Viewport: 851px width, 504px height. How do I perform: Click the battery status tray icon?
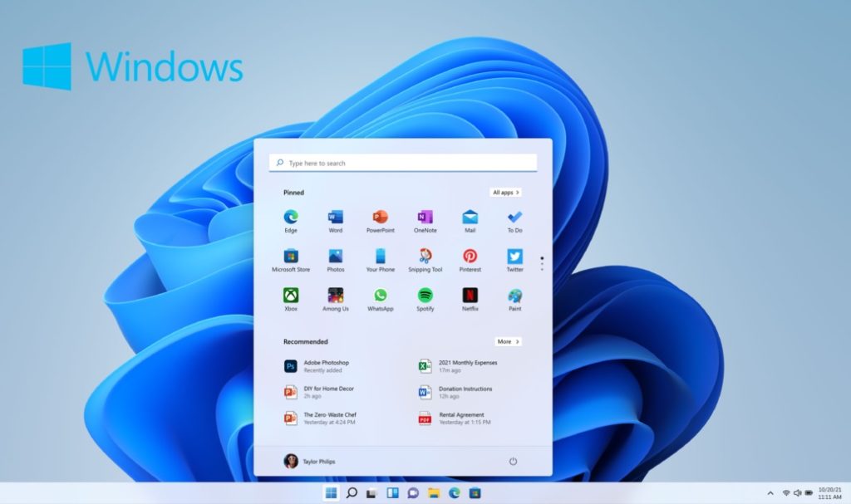click(x=809, y=493)
